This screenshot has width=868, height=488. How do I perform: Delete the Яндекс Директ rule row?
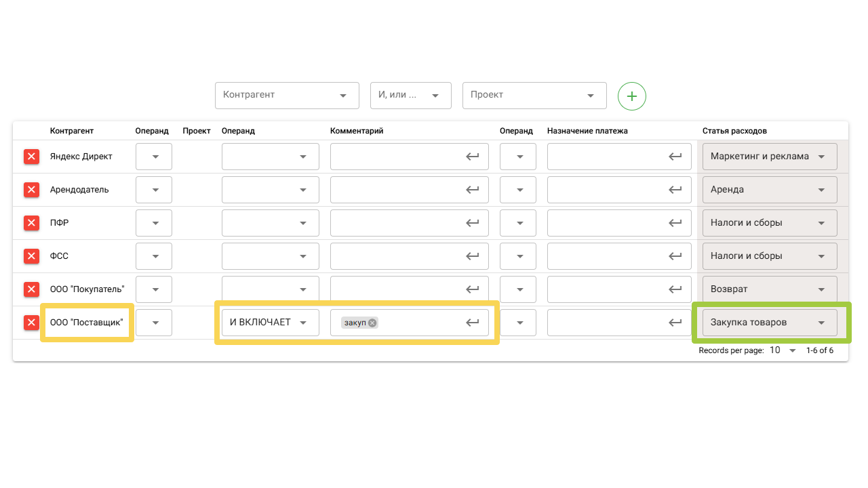pos(31,157)
